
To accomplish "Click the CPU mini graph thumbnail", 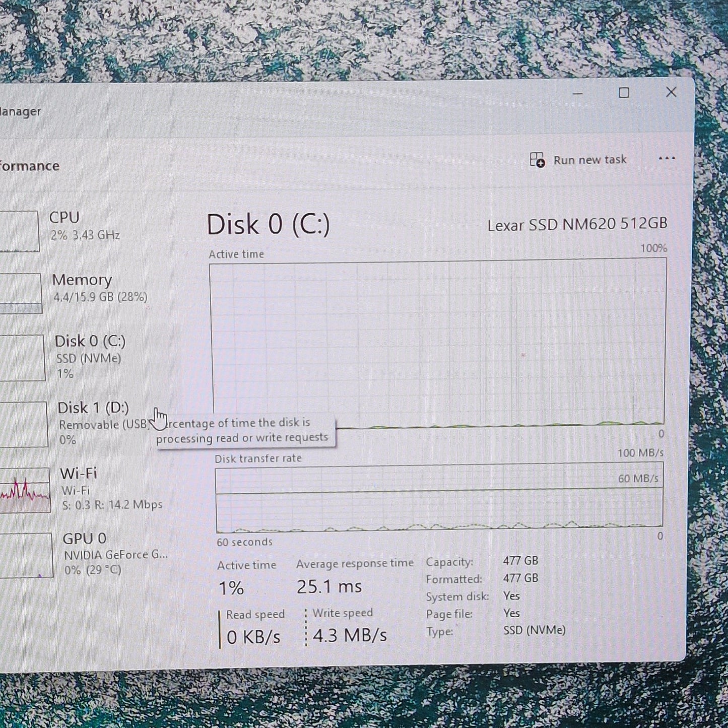I will [x=19, y=231].
